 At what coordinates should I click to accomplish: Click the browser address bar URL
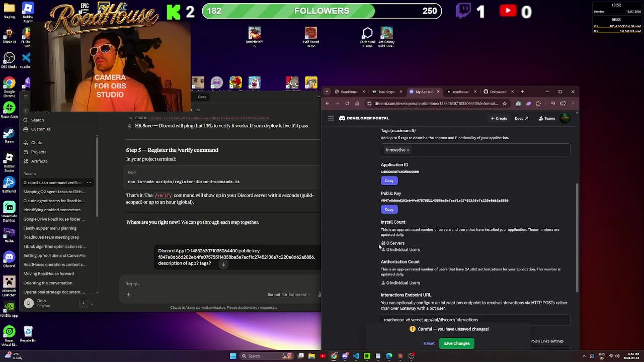click(436, 104)
